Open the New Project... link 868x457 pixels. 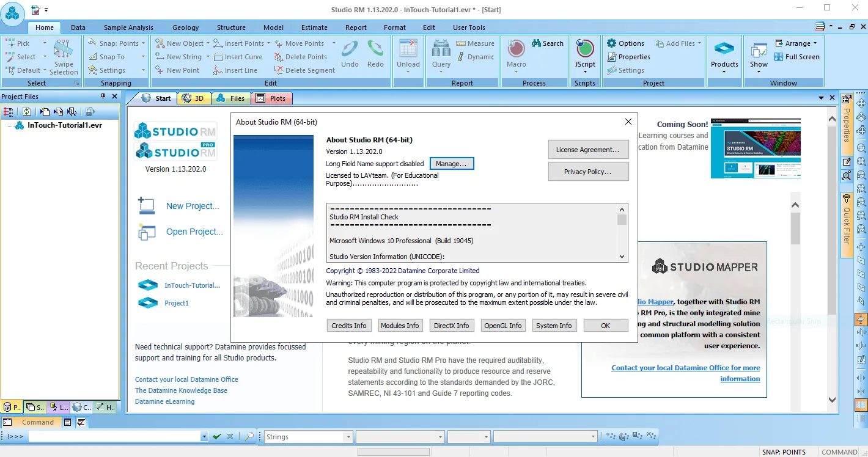193,206
